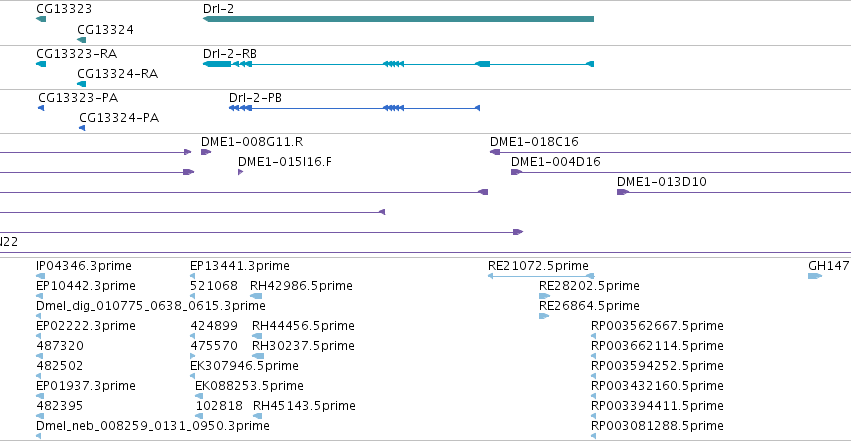Image resolution: width=851 pixels, height=441 pixels.
Task: Click the Drl-2 gene bar
Action: (398, 19)
